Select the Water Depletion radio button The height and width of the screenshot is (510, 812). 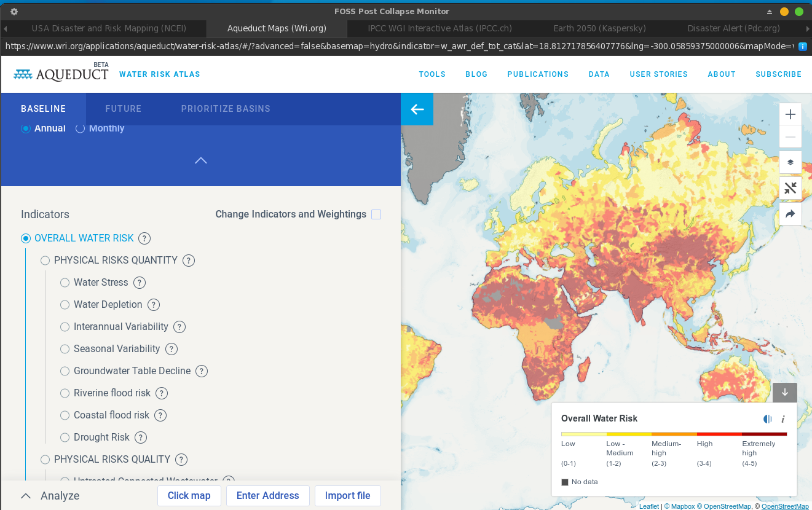coord(65,305)
